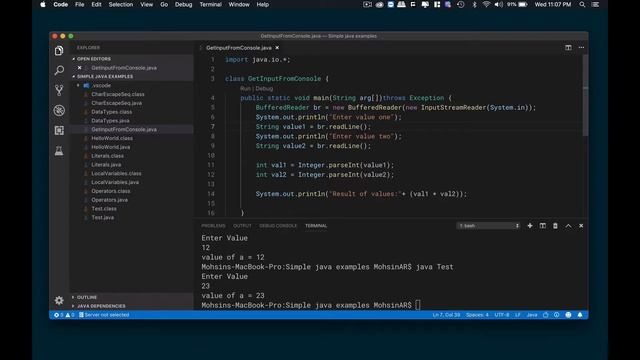Maximize the terminal panel size
Viewport: 640px width, 360px height.
[x=568, y=226]
